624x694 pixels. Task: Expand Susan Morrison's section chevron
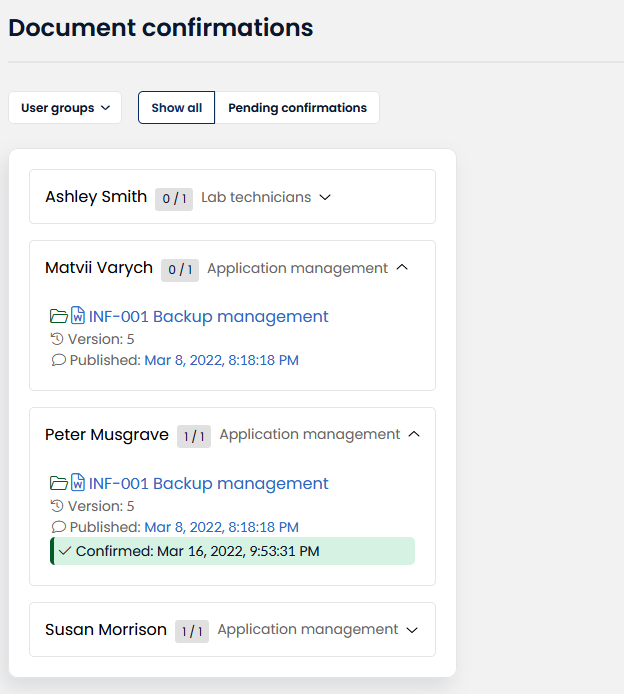tap(412, 630)
